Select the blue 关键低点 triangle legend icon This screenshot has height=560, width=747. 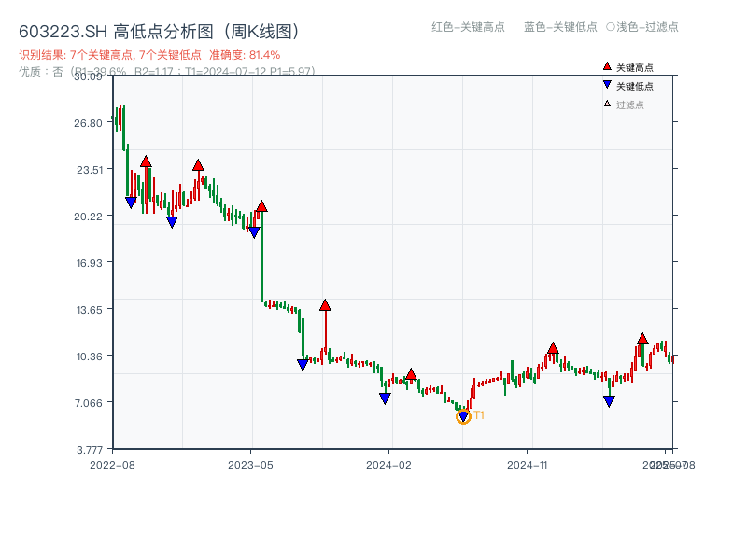coord(605,86)
